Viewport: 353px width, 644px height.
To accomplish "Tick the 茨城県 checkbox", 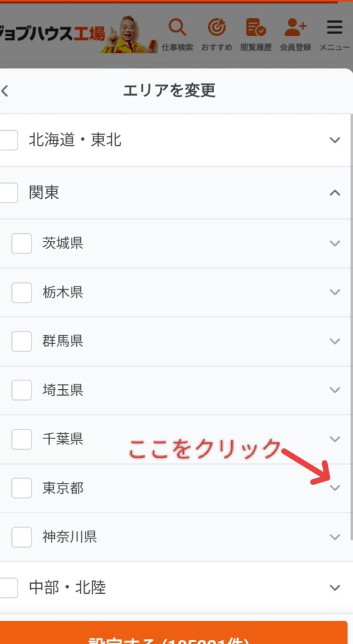I will point(22,243).
